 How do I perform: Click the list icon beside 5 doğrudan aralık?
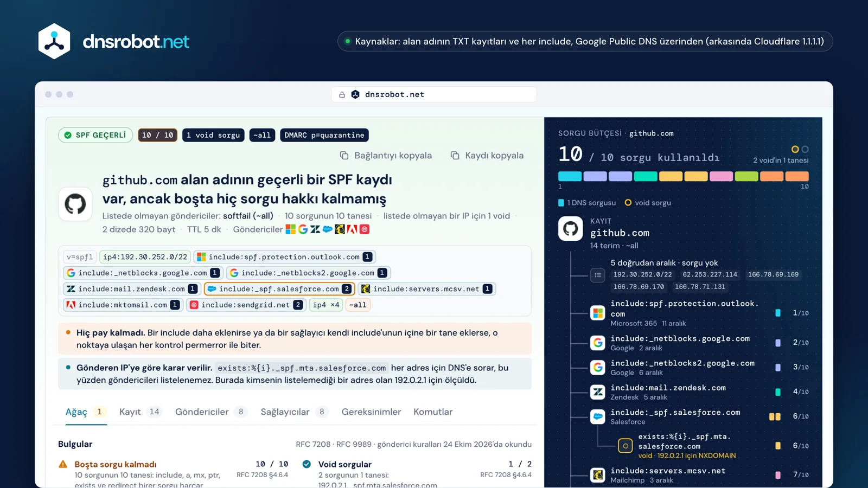[x=598, y=275]
